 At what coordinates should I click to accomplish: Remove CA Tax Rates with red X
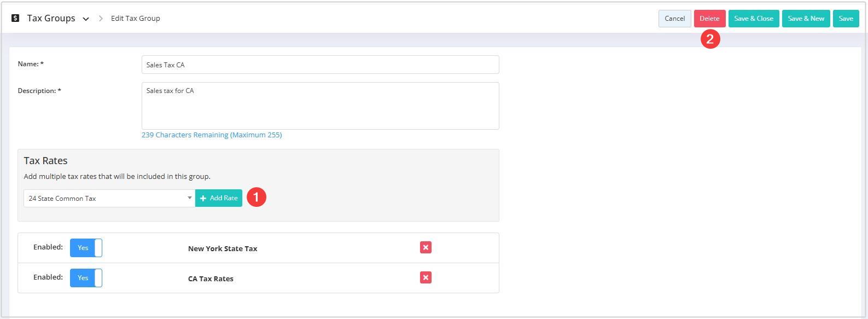coord(426,277)
